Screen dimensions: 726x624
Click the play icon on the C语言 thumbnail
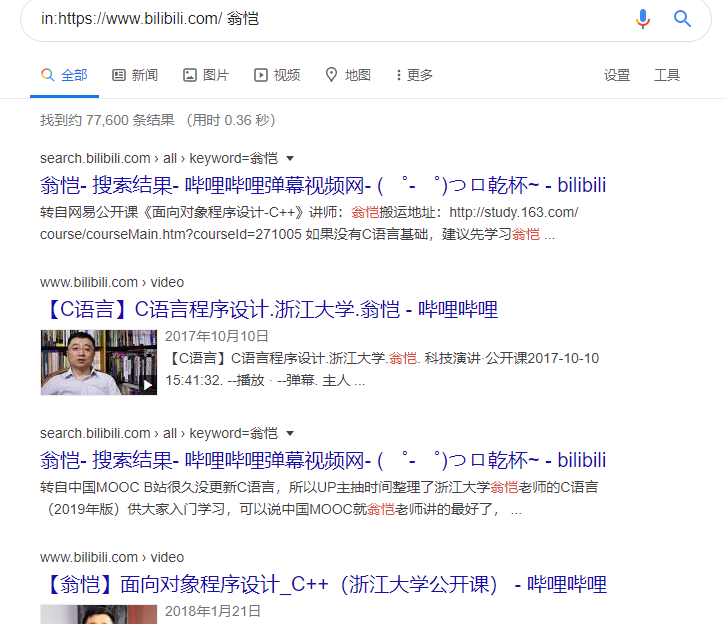point(148,385)
